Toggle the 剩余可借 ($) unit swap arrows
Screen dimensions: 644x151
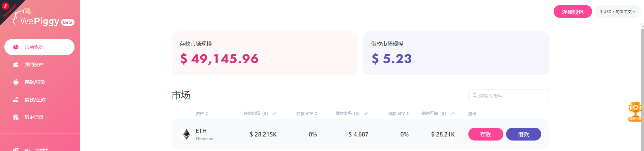pos(452,114)
